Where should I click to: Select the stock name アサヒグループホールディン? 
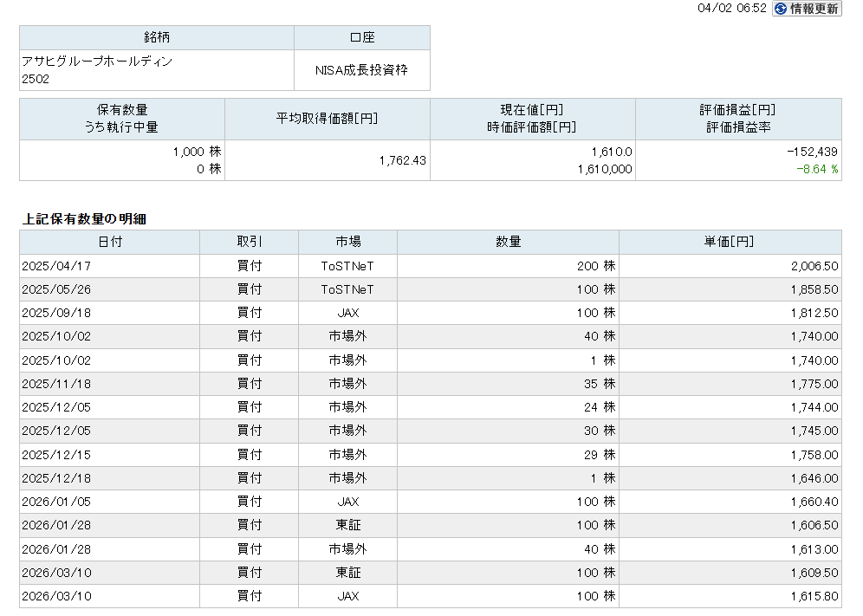97,62
